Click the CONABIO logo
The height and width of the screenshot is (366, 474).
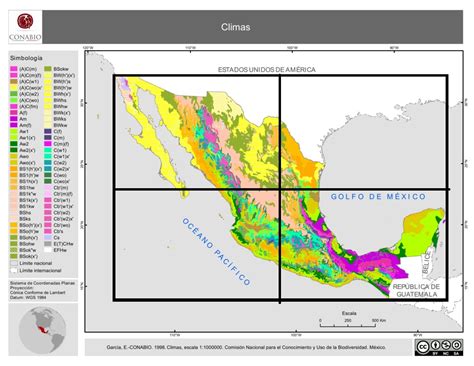point(25,27)
